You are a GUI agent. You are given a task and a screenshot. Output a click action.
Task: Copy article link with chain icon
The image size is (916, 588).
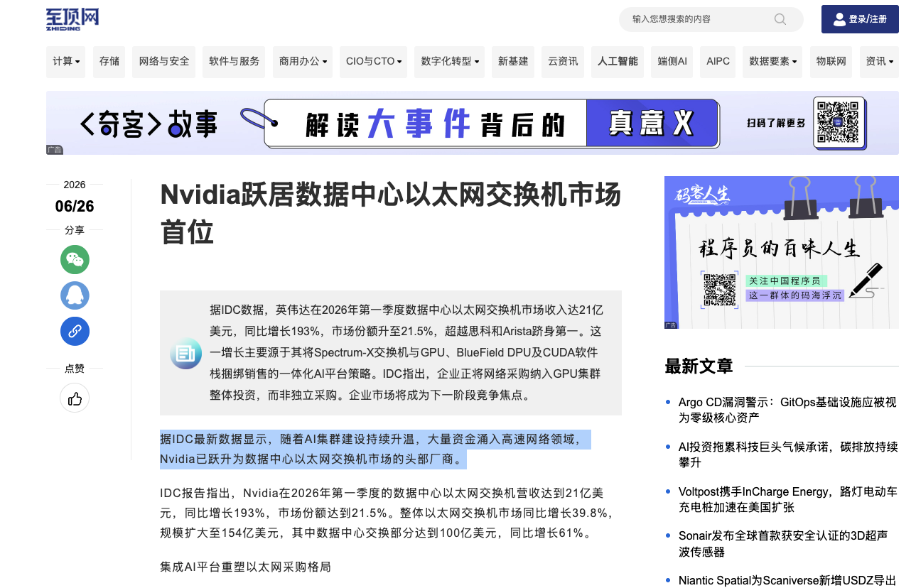point(75,331)
